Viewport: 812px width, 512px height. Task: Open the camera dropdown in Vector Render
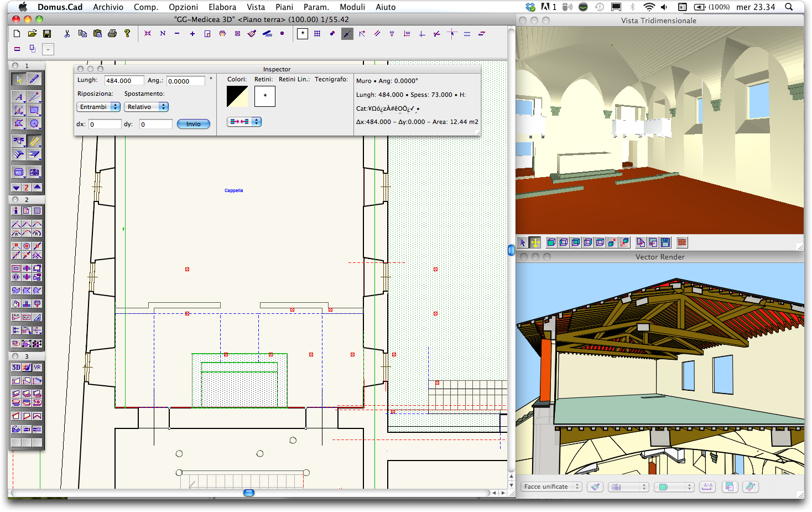pyautogui.click(x=628, y=487)
